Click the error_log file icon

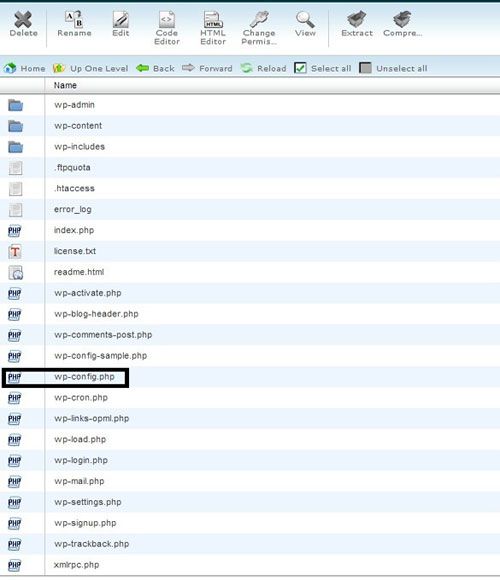[16, 210]
